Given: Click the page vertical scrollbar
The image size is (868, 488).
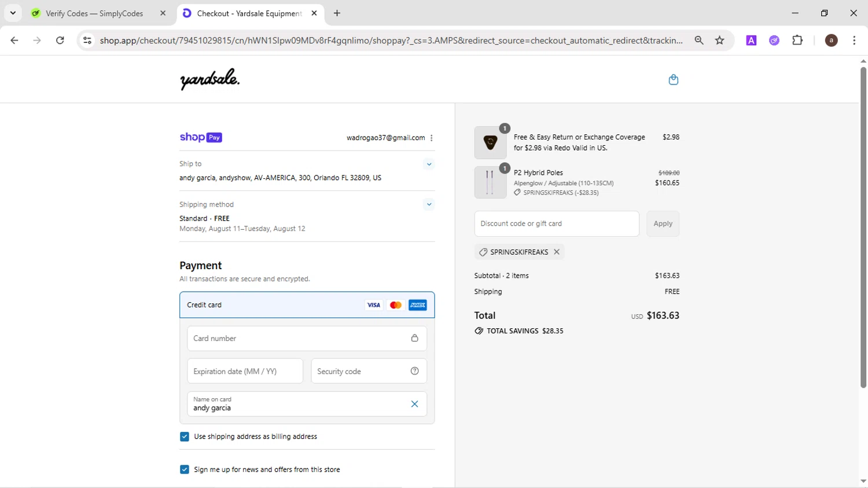Looking at the screenshot, I should pos(863,228).
